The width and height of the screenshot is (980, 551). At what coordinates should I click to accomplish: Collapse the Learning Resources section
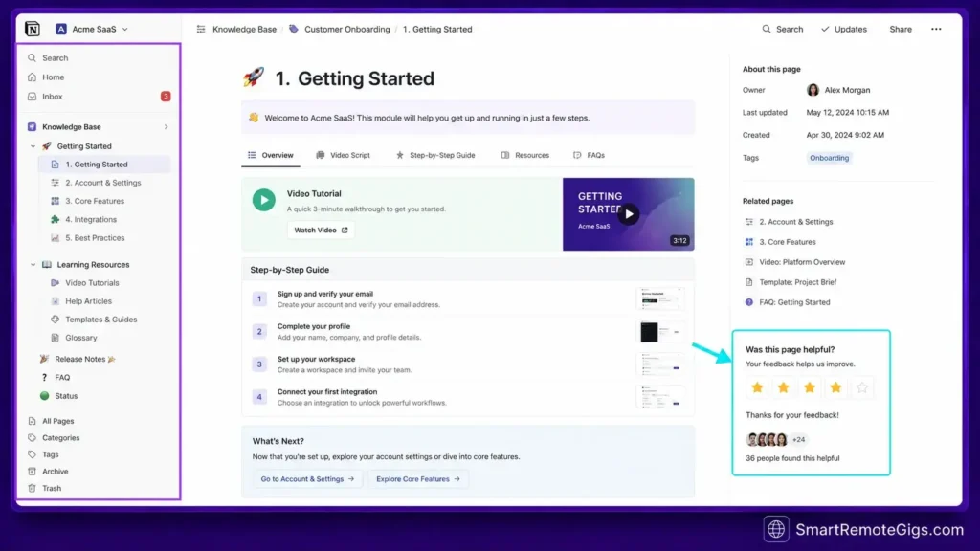[33, 265]
